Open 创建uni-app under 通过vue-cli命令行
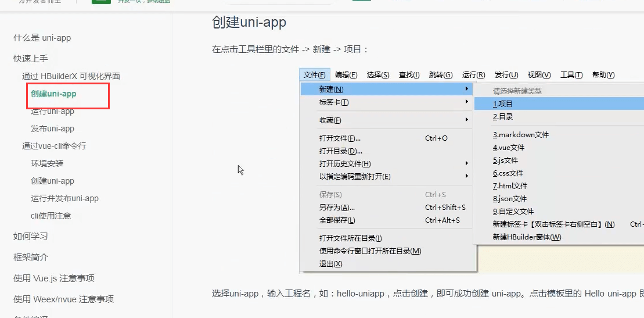 point(53,181)
